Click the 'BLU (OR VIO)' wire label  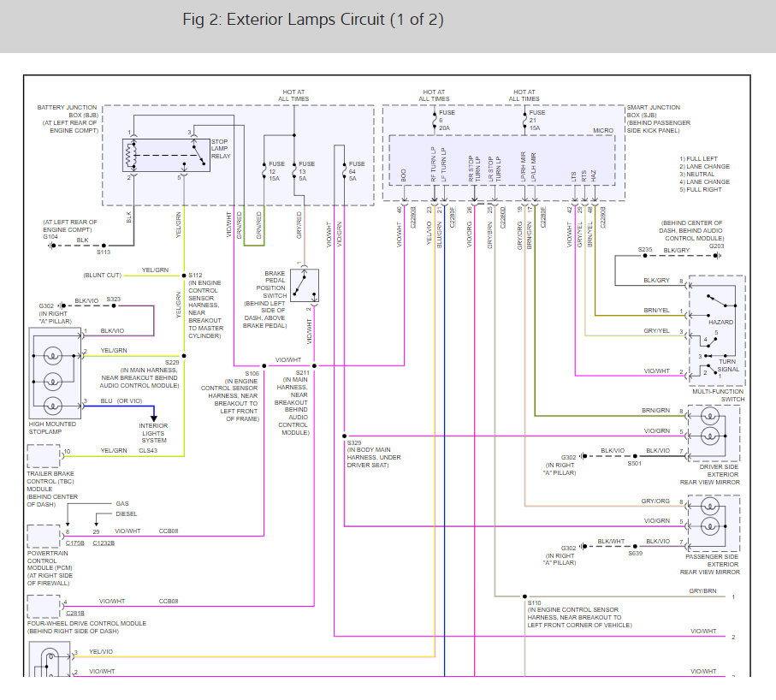[x=121, y=401]
